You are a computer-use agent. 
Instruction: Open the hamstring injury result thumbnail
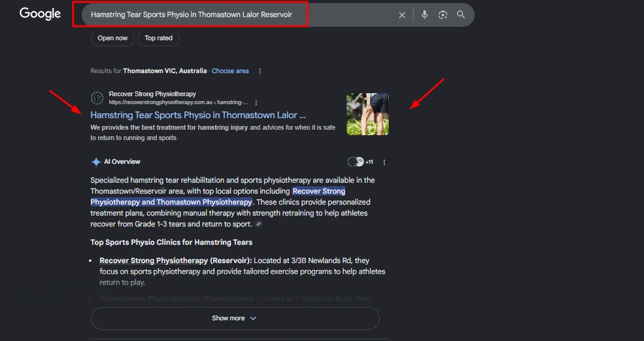[367, 114]
